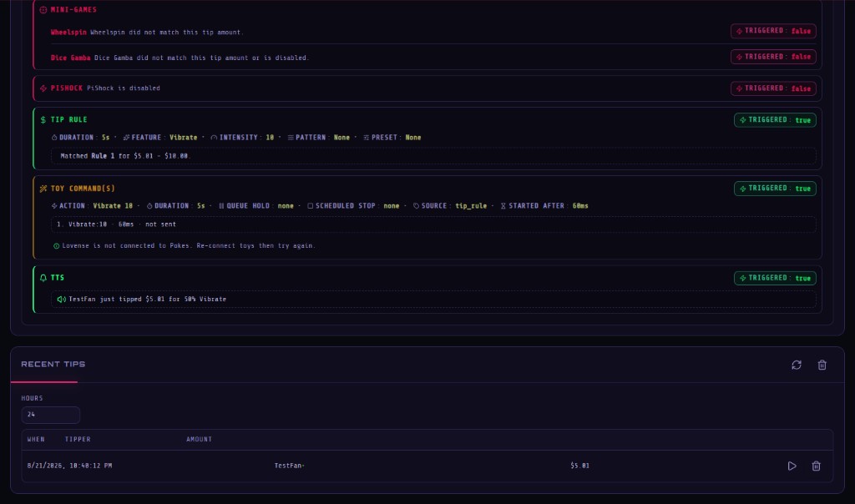Click the Source tag icon
Screen dimensions: 855x504
tap(416, 206)
